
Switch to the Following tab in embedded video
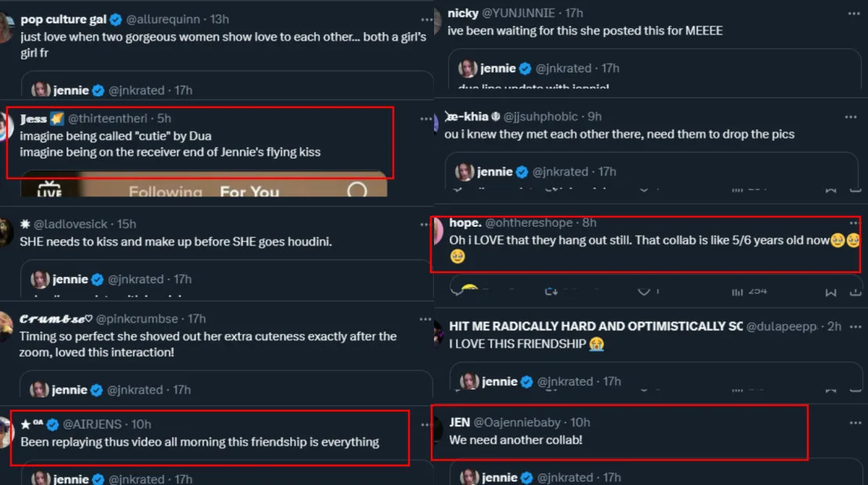165,192
